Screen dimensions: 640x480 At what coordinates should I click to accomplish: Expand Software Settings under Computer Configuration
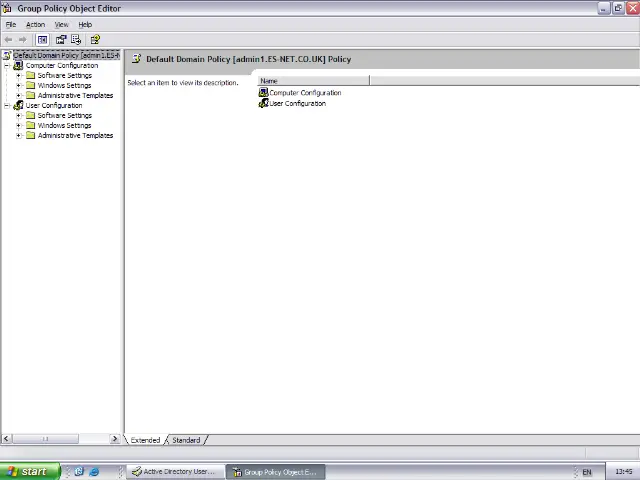click(18, 76)
